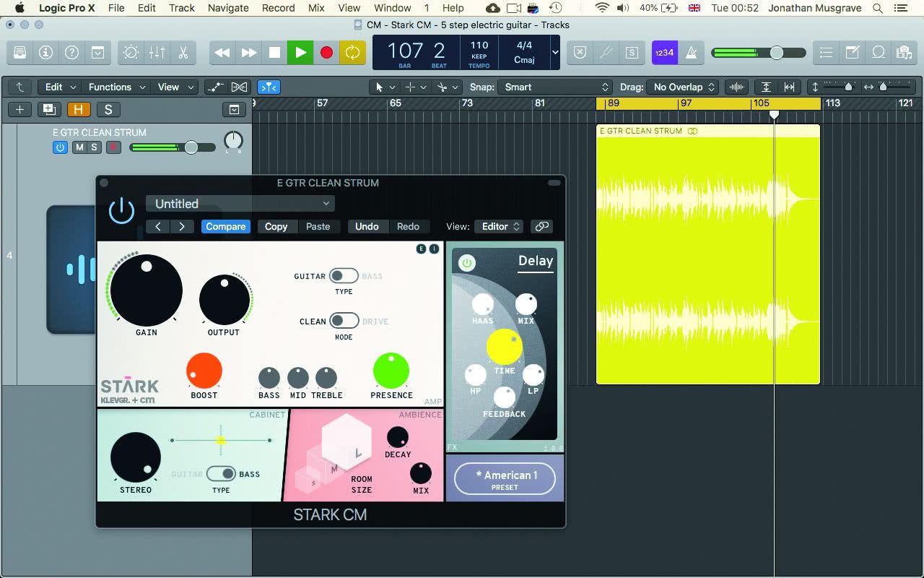Click the American 1 preset button
This screenshot has width=924, height=578.
[505, 479]
